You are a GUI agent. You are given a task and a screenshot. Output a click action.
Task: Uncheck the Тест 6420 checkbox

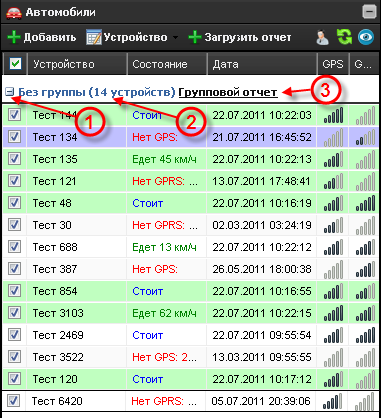tap(13, 401)
